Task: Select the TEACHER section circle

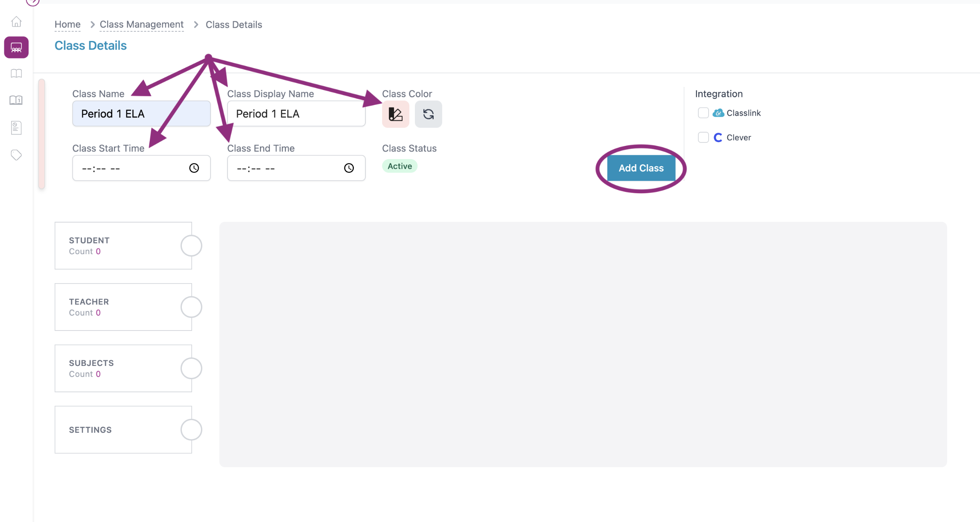Action: click(191, 307)
